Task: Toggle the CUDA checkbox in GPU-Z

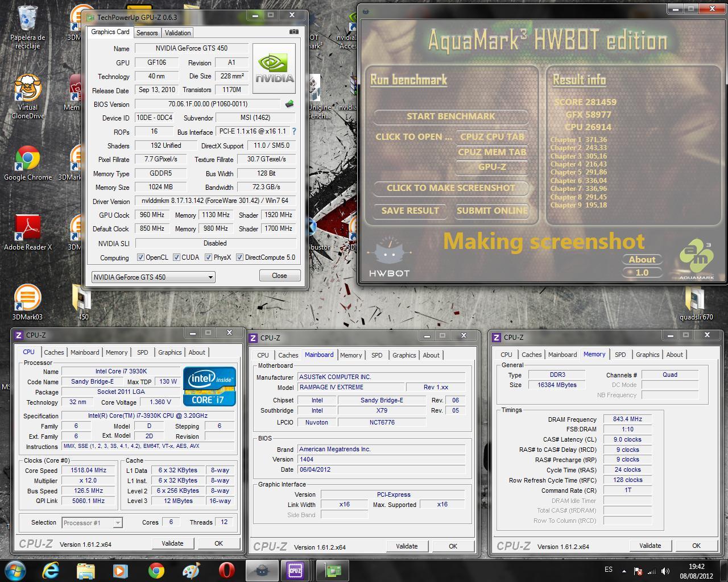Action: coord(176,257)
